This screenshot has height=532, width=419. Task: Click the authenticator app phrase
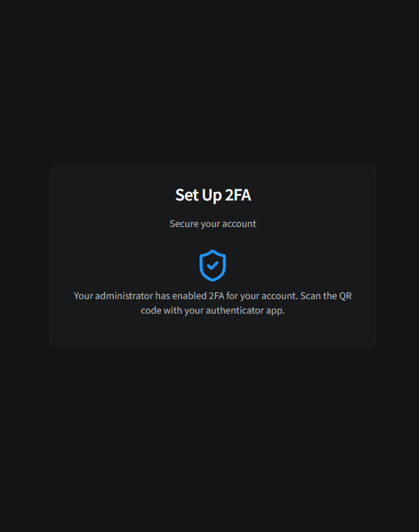(245, 311)
